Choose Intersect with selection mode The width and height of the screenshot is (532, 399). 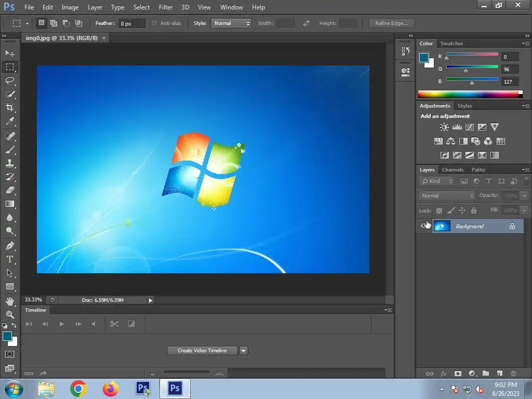[x=79, y=23]
